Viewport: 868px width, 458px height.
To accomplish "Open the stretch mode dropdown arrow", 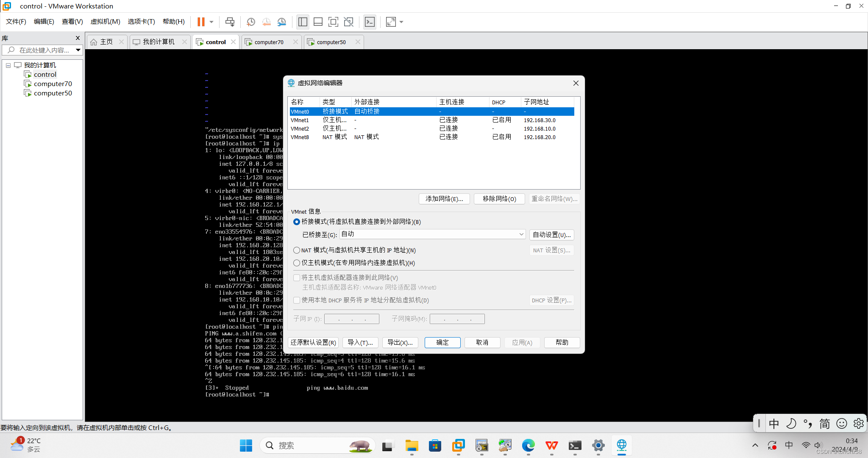I will 401,22.
